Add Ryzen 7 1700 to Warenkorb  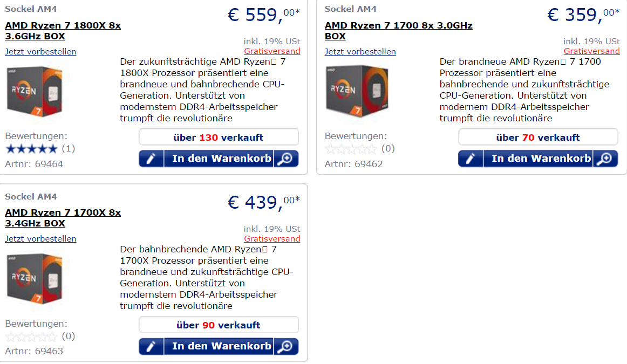click(541, 159)
